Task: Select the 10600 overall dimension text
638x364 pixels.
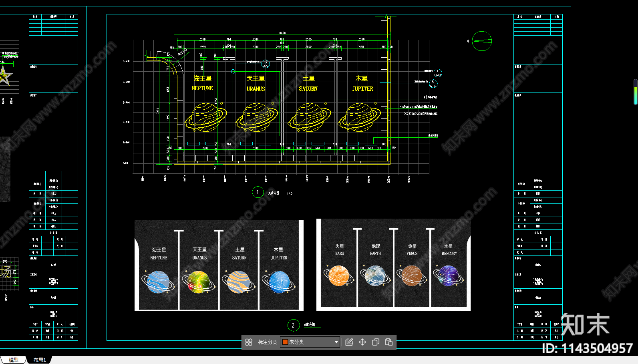Action: tap(282, 33)
